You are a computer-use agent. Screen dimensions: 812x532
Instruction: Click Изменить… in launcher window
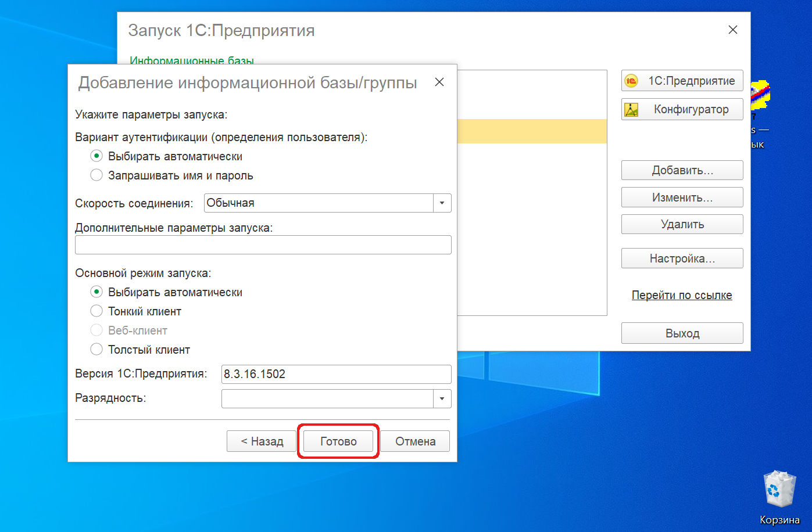(x=682, y=197)
